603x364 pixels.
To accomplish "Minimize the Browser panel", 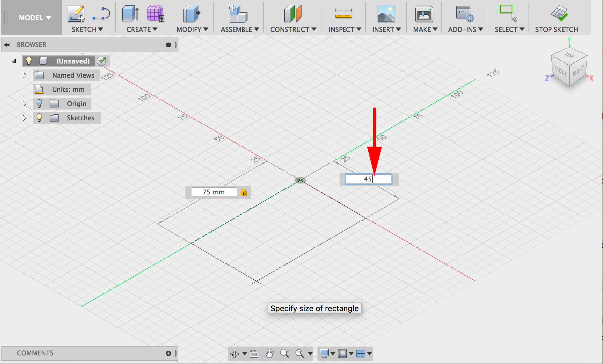I will click(168, 45).
